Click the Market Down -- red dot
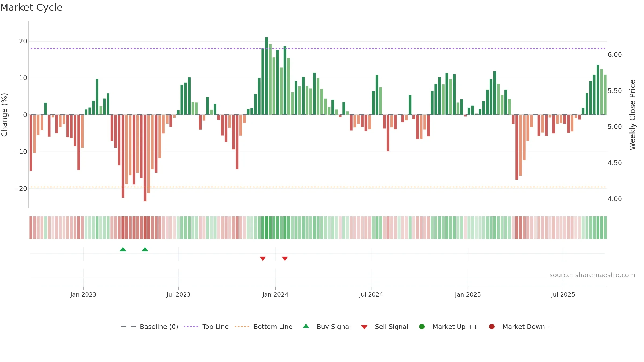Viewport: 644px width, 362px height. click(x=492, y=327)
